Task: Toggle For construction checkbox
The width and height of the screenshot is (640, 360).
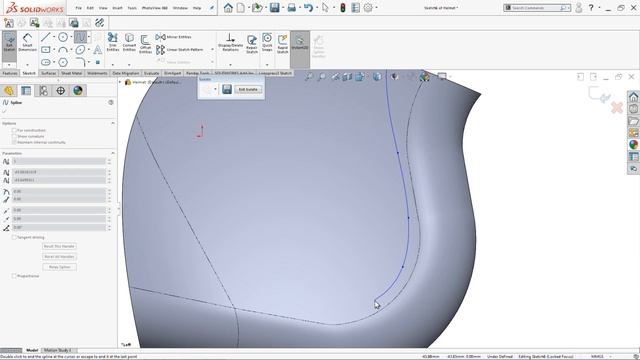Action: pos(14,130)
